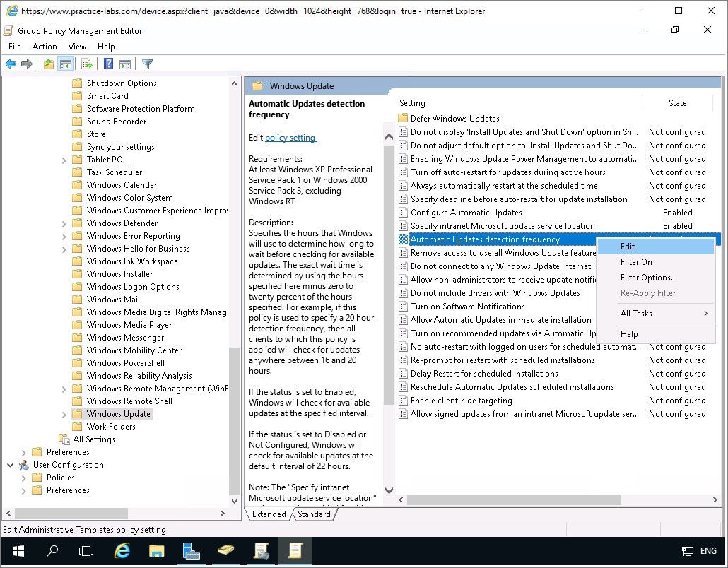The width and height of the screenshot is (728, 568).
Task: Choose Edit from the context menu
Action: click(x=628, y=247)
